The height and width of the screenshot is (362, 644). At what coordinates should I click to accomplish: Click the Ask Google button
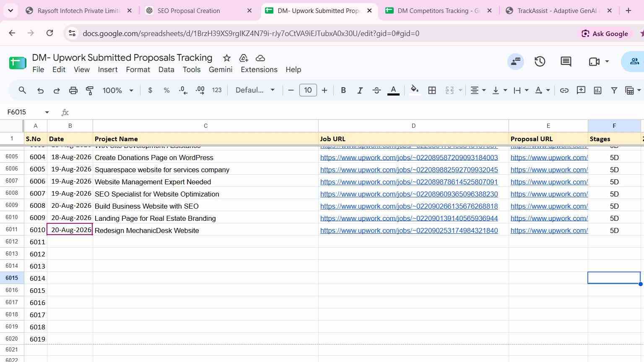point(604,34)
